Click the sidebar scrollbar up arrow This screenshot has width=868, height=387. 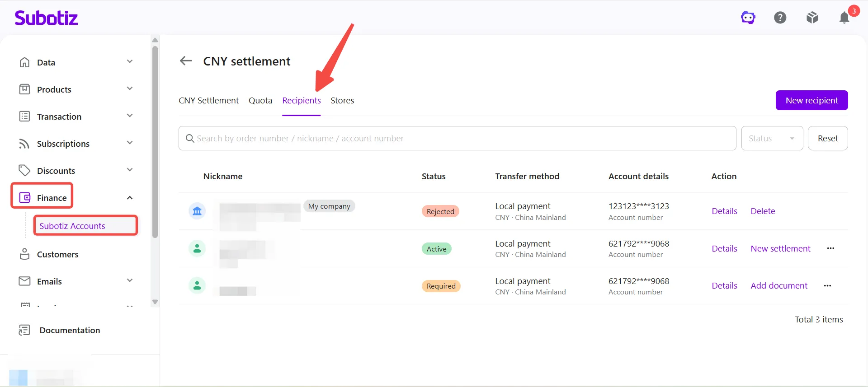155,40
